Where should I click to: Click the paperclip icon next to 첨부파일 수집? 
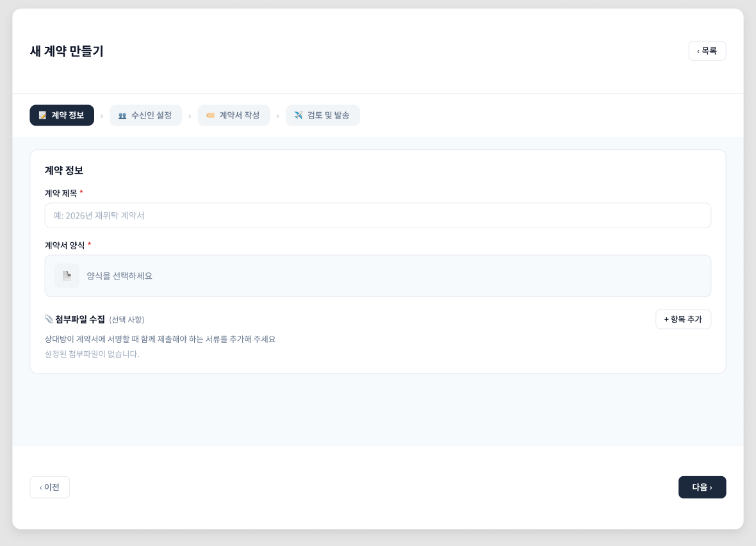coord(49,319)
